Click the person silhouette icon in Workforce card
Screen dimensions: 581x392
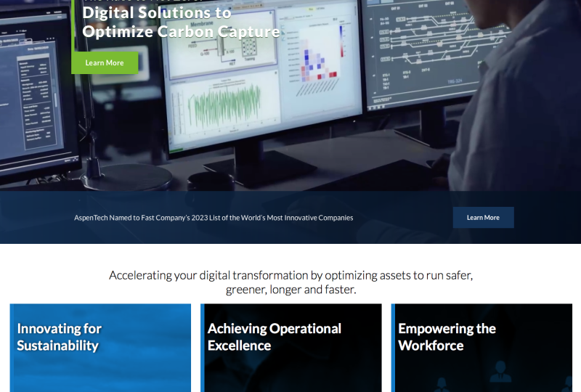click(500, 373)
